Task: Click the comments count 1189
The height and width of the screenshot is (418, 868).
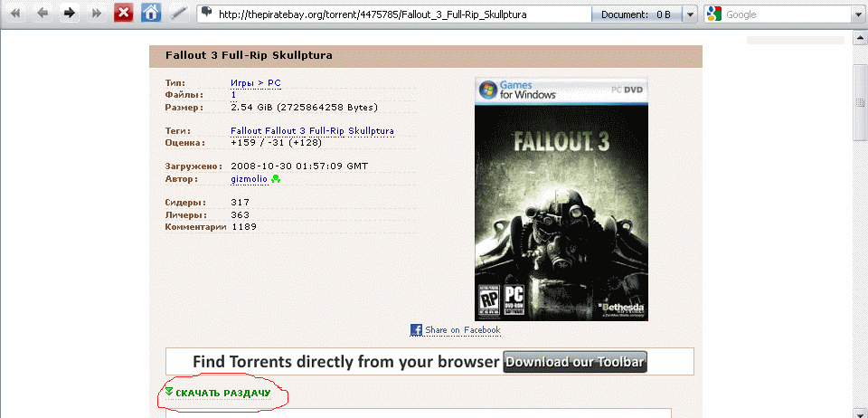Action: click(244, 227)
